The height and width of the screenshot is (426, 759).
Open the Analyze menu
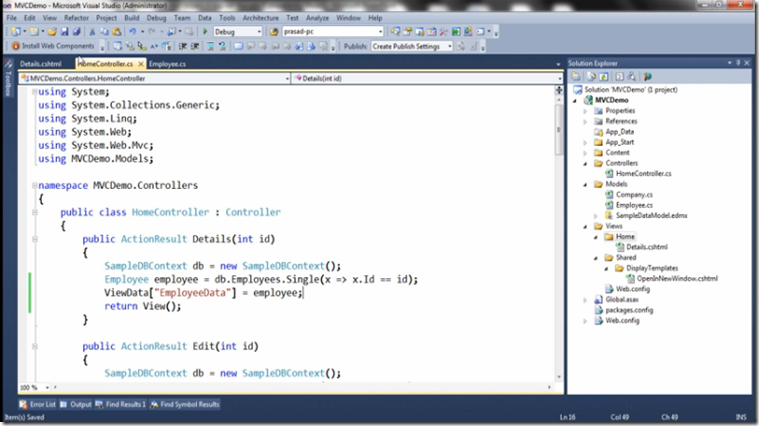pyautogui.click(x=318, y=18)
